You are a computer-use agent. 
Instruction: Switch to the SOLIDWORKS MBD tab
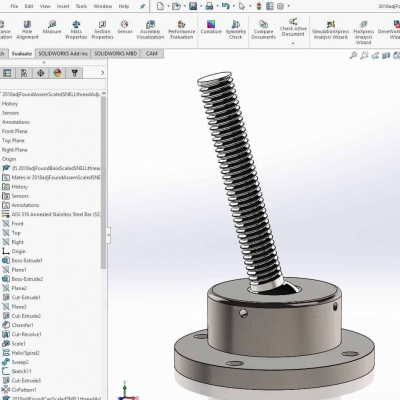tap(116, 53)
